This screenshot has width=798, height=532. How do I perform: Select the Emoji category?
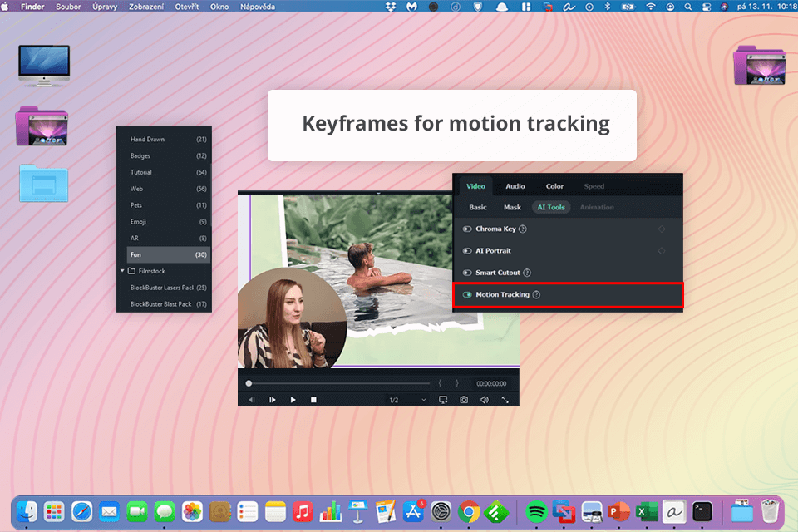click(x=169, y=221)
